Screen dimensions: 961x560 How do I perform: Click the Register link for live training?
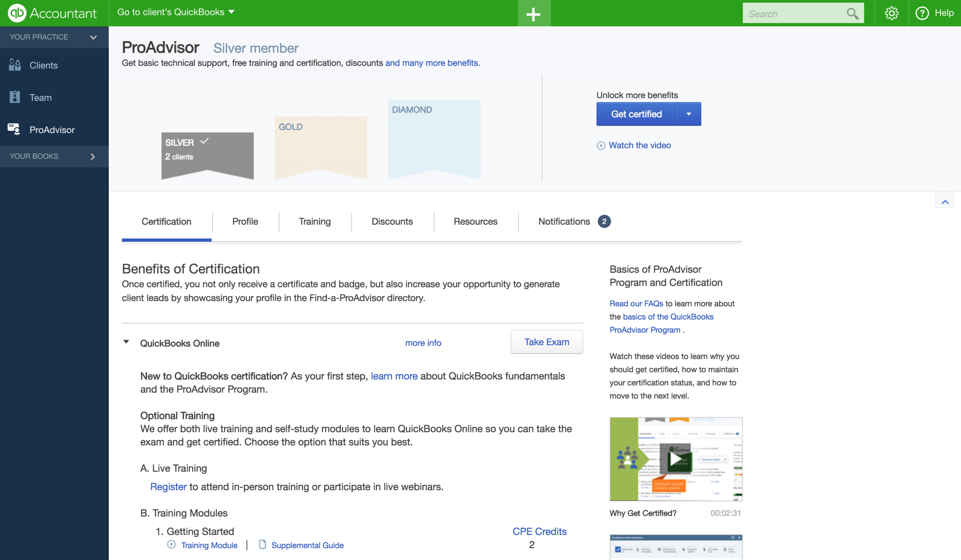(168, 487)
